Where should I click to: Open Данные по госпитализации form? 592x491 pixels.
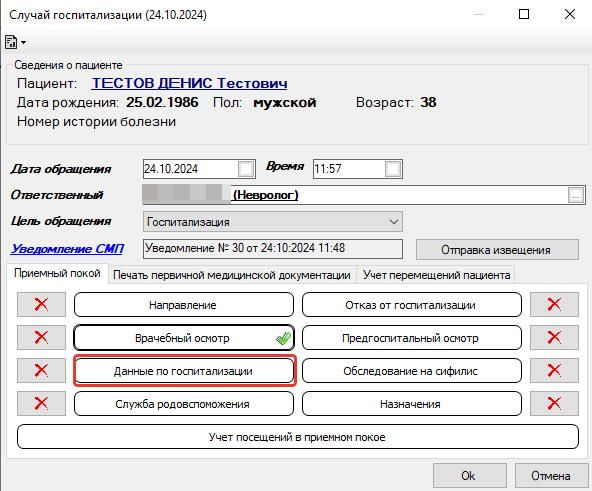coord(184,371)
